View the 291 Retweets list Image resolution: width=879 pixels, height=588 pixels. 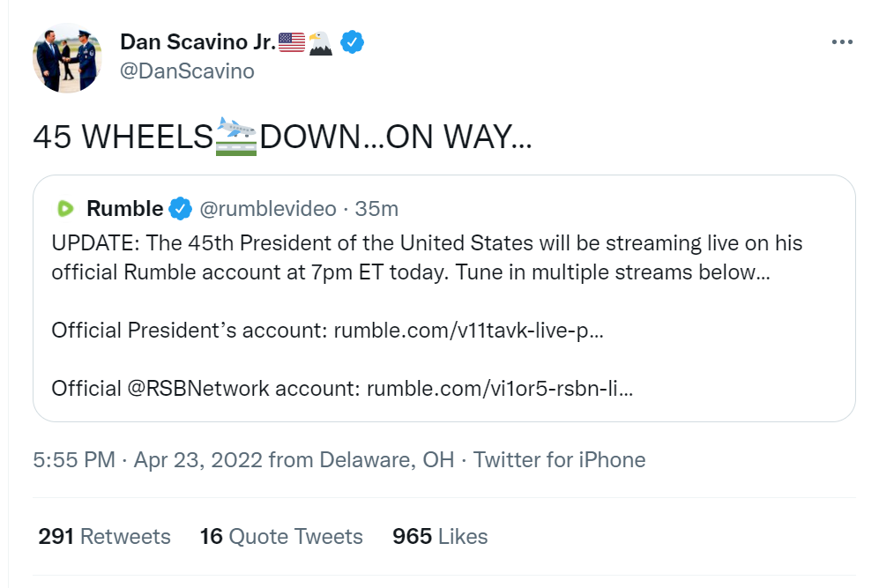pyautogui.click(x=104, y=537)
